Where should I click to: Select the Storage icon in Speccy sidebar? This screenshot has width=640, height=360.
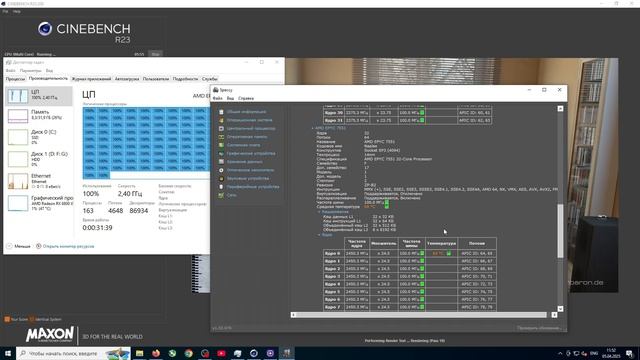coord(221,162)
